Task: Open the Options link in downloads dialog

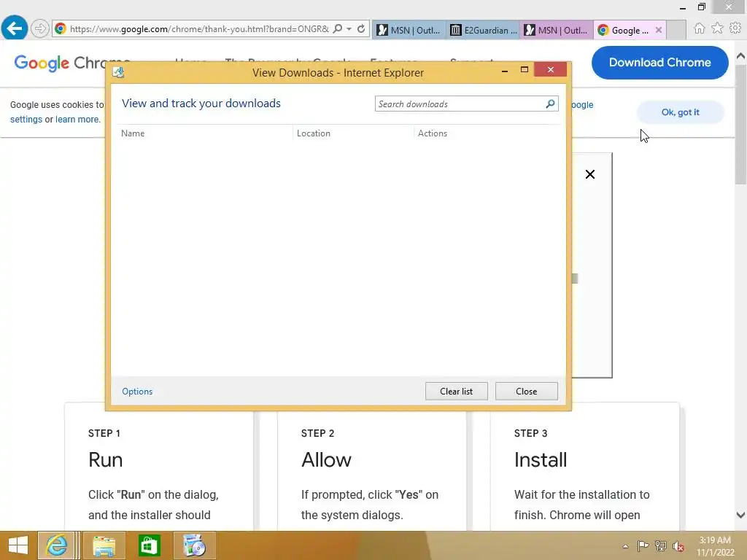Action: (x=137, y=392)
